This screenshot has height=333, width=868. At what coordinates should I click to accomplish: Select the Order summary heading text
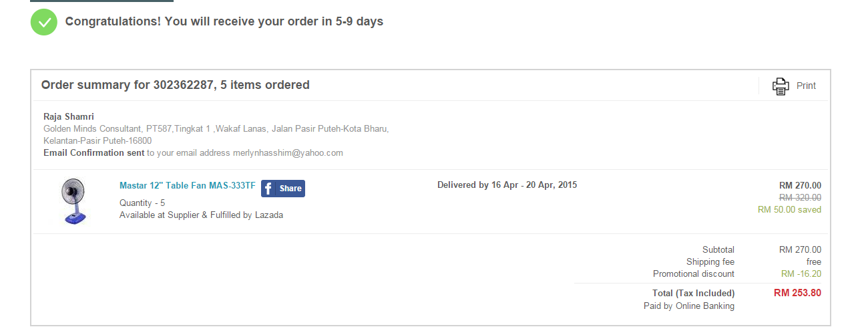pyautogui.click(x=175, y=85)
